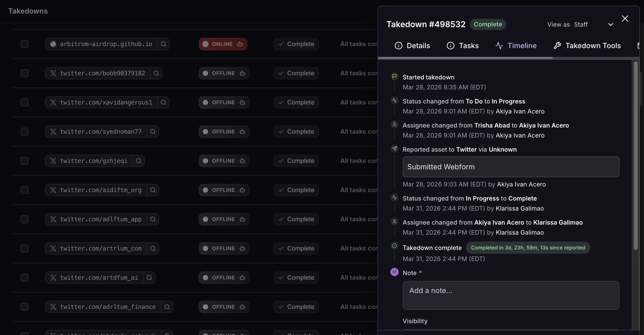Open the Takedown Tools tab
Viewport: 644px width, 335px height.
(587, 46)
